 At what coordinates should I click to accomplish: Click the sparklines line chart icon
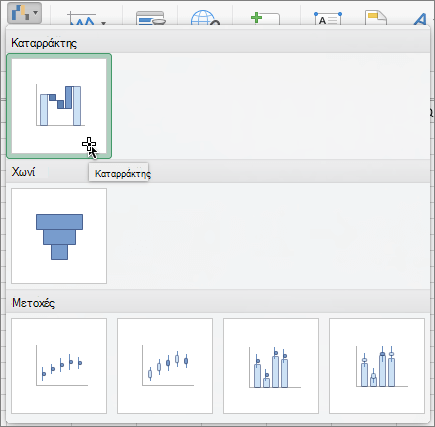(82, 18)
